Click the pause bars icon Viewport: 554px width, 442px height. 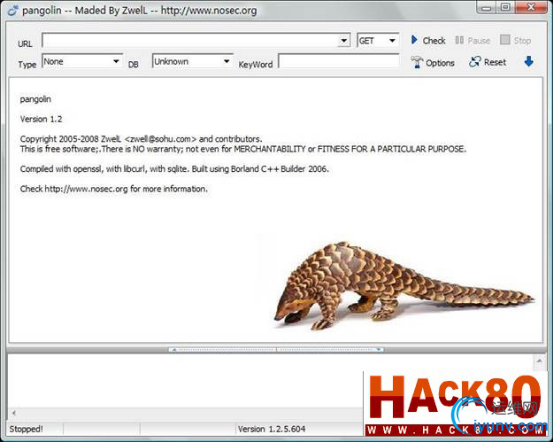(459, 40)
